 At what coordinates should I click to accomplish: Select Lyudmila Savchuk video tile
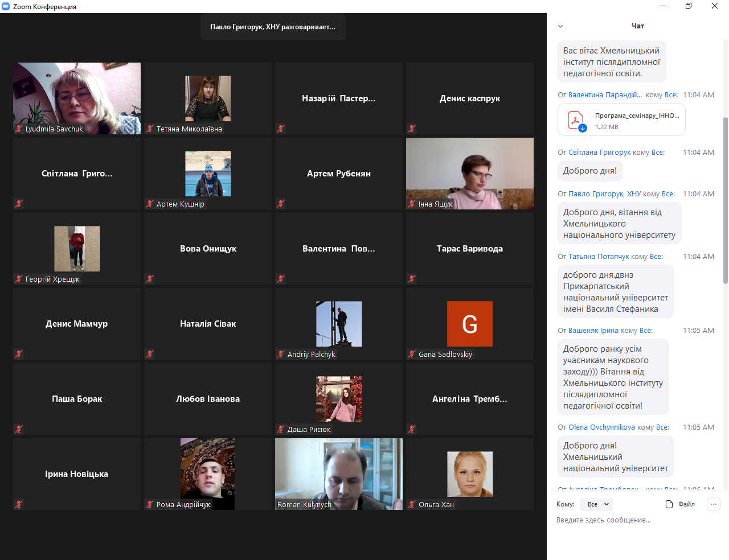(77, 98)
